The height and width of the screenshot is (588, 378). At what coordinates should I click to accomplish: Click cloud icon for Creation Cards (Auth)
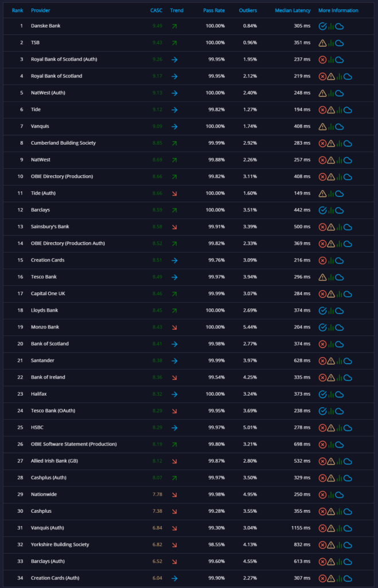[x=348, y=579]
